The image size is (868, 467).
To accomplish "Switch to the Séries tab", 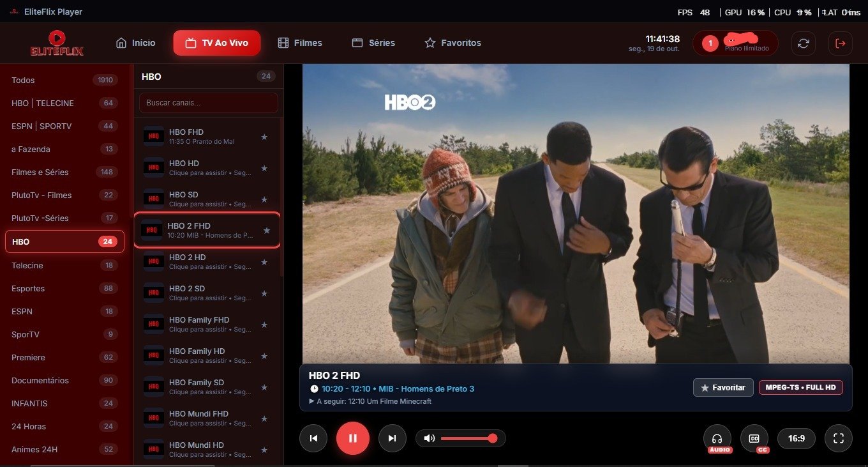I will click(x=373, y=43).
